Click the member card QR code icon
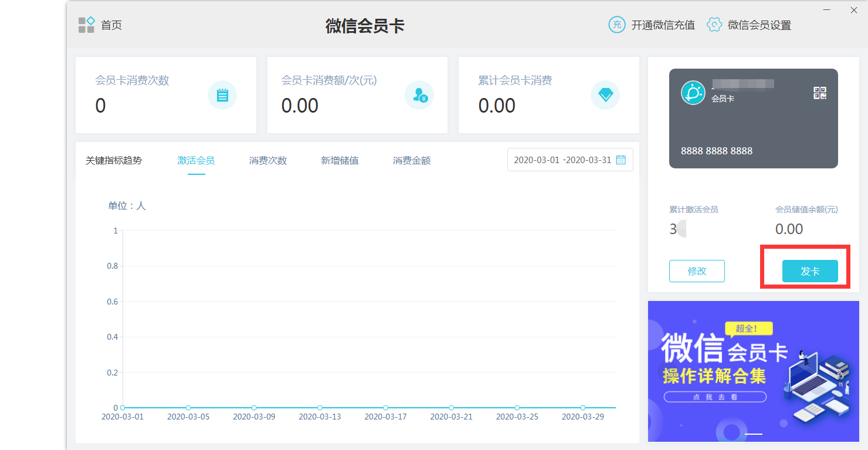 click(820, 93)
